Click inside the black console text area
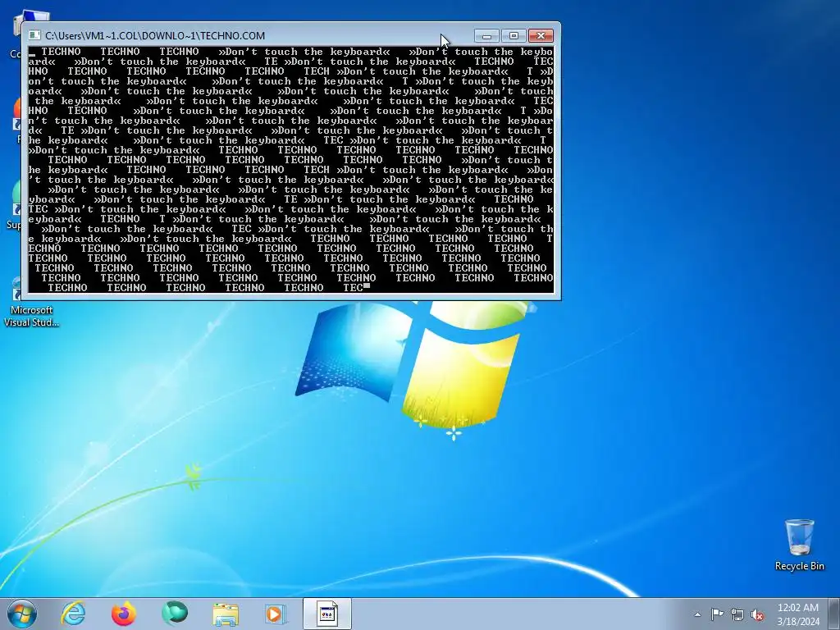Screen dimensions: 840x630 291,169
